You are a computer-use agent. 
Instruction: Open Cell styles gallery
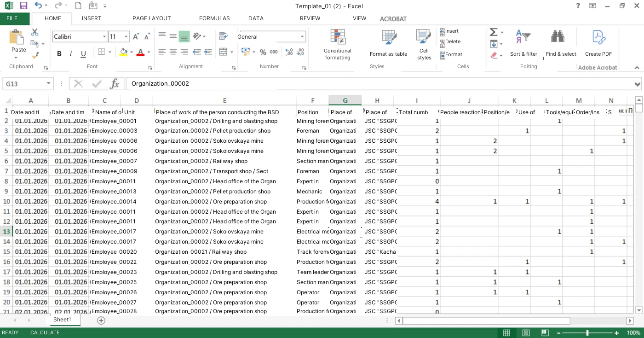point(424,45)
